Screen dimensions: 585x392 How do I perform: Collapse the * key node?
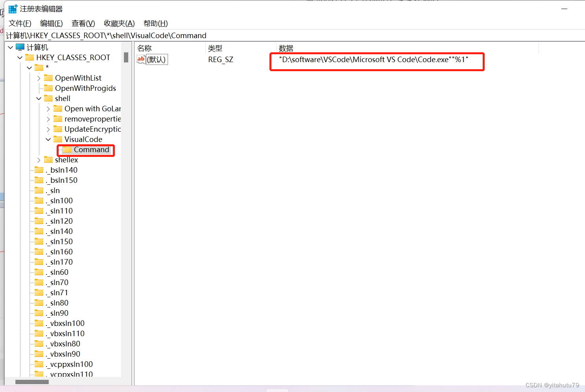(x=30, y=68)
